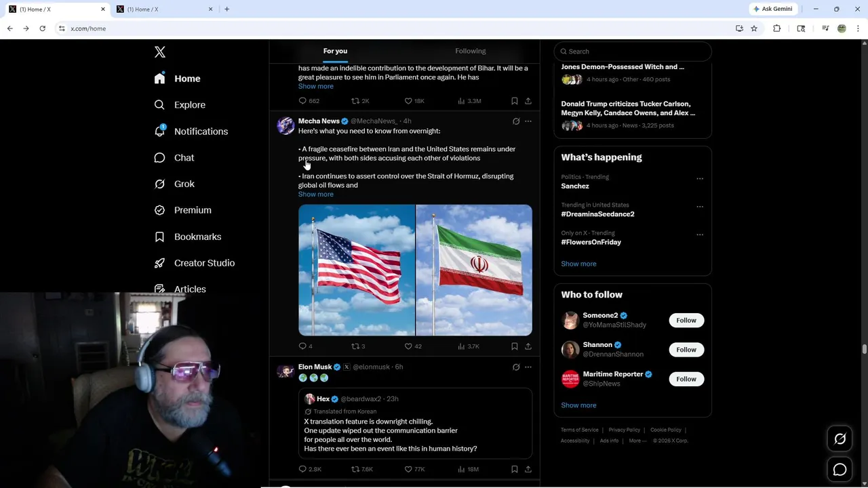Like the post with 18K likes
Screen dimensions: 868x488
click(408, 101)
